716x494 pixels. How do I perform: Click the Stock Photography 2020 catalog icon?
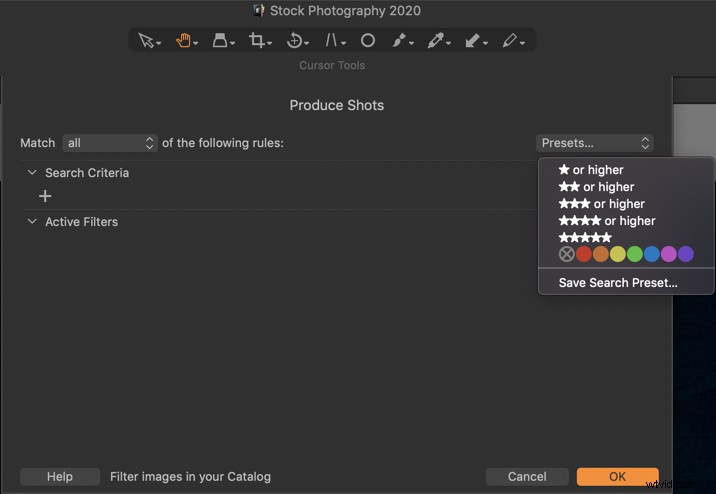pyautogui.click(x=259, y=10)
